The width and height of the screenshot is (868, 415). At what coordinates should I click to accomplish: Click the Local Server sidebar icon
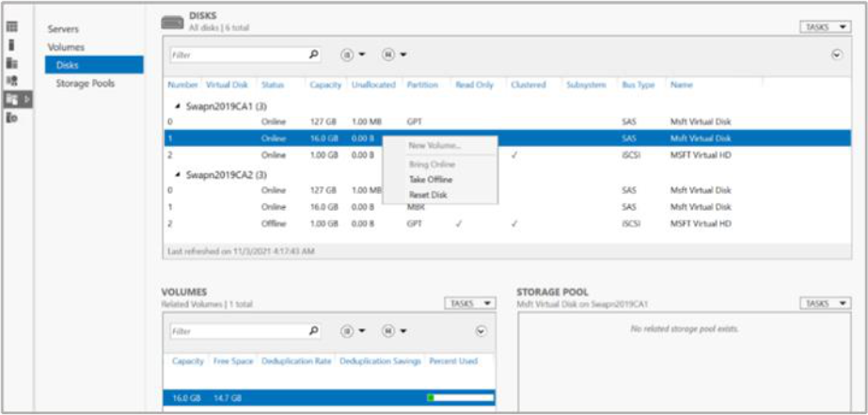pos(12,44)
